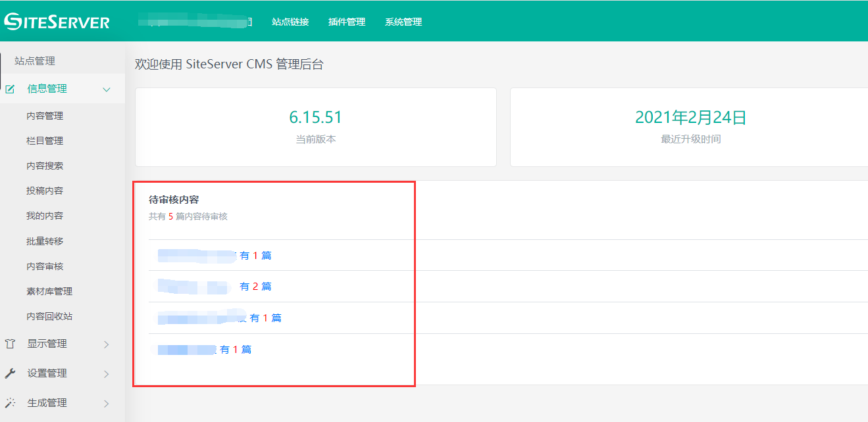Open 内容回收站 in sidebar

49,316
